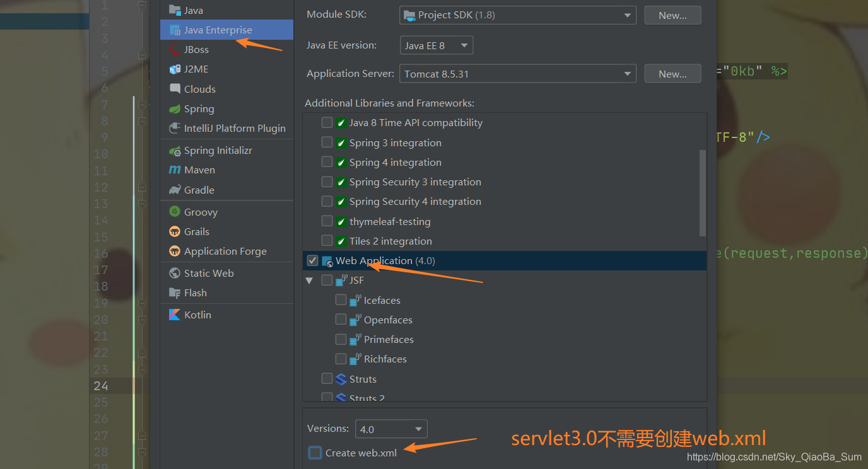Check Spring 3 integration
Viewport: 868px width, 469px height.
[327, 142]
